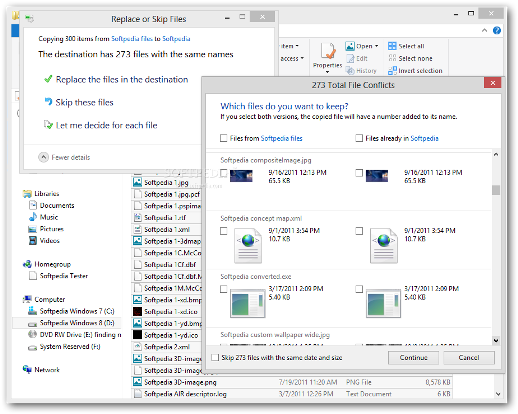Open Explorer Help question mark icon

pyautogui.click(x=497, y=30)
